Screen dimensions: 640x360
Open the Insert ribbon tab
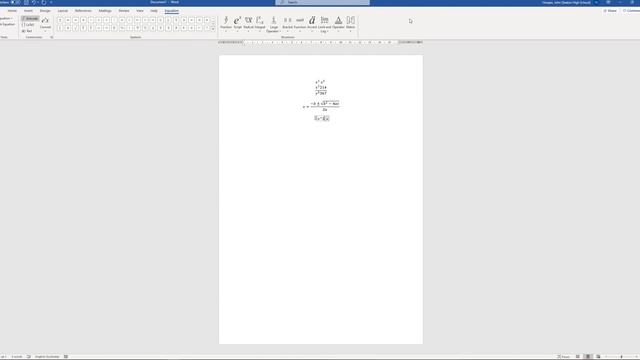coord(28,11)
